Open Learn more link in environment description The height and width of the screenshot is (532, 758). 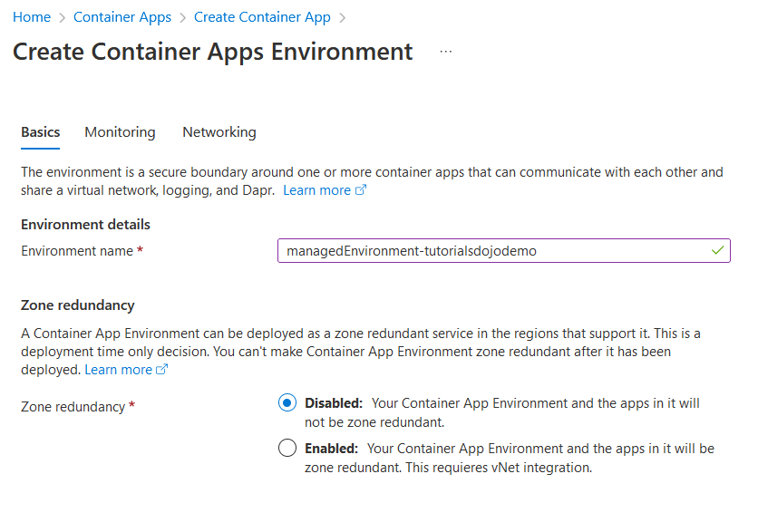316,190
